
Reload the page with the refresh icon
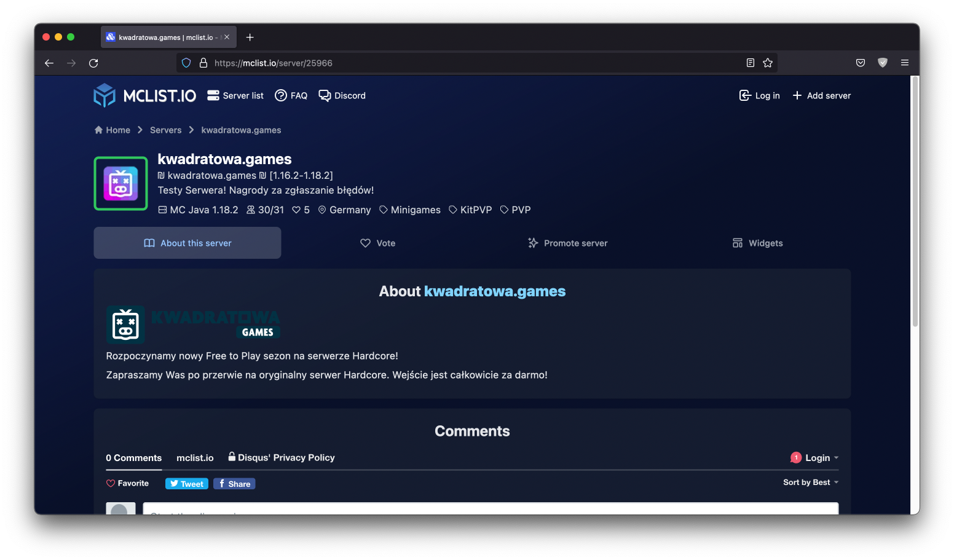tap(93, 63)
